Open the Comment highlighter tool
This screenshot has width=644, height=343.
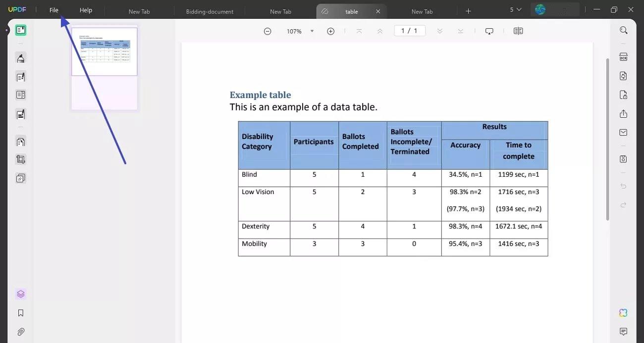(20, 58)
